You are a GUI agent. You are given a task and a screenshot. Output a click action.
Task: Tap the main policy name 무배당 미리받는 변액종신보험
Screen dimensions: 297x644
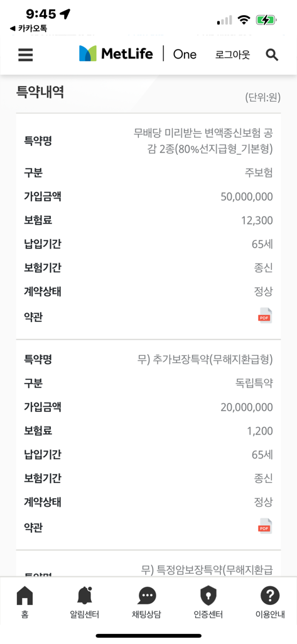[203, 141]
